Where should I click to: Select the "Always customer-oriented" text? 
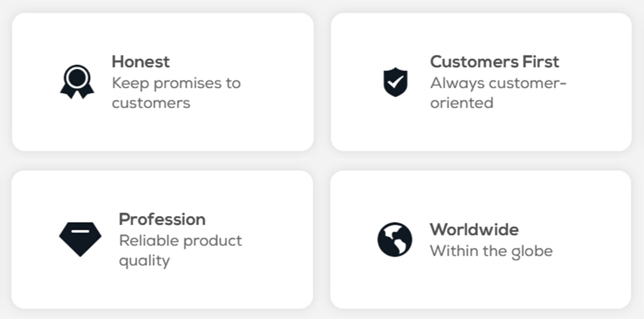pos(498,93)
